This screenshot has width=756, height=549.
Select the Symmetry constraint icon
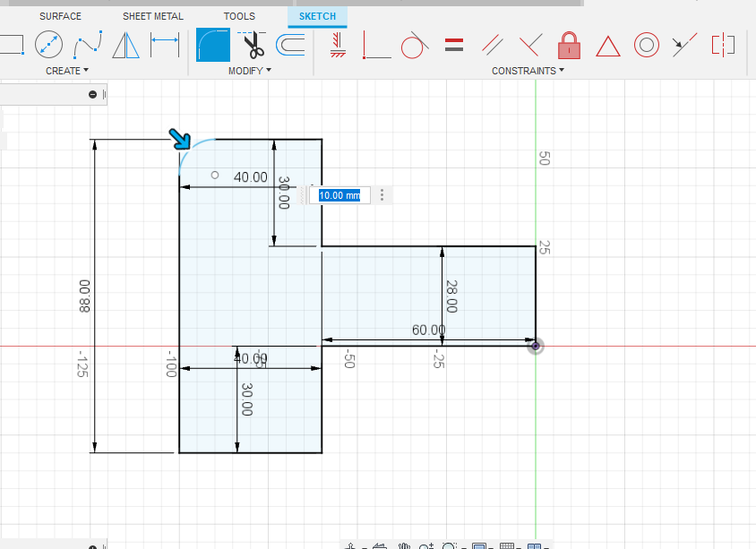[723, 44]
